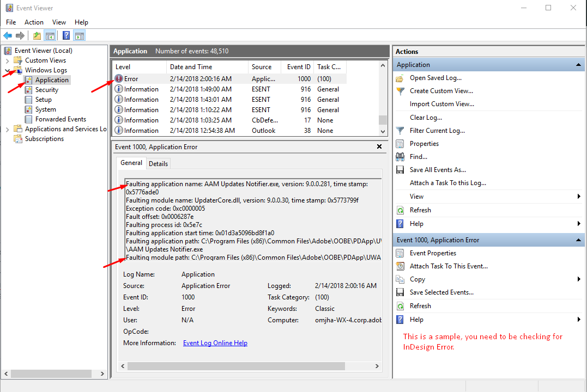Open Help with the question mark toolbar icon
The height and width of the screenshot is (392, 587).
66,36
